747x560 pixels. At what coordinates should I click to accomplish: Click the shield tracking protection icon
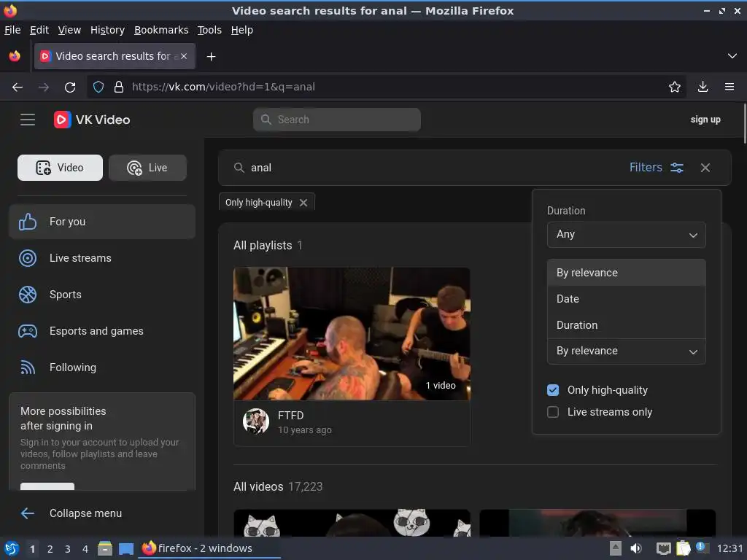[x=98, y=87]
